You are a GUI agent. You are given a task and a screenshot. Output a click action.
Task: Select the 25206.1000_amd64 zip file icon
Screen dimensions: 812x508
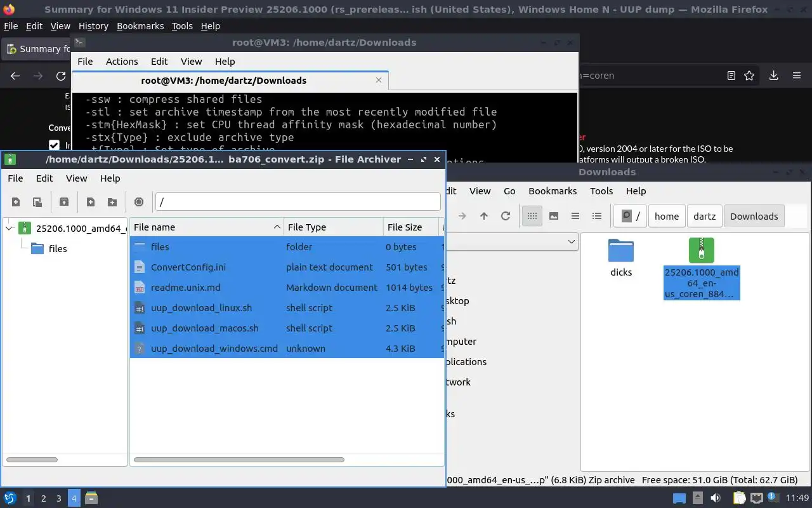(x=702, y=250)
